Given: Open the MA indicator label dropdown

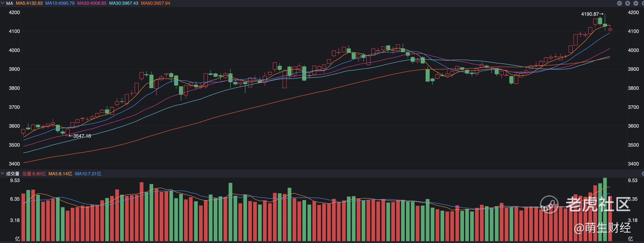Looking at the screenshot, I should pos(9,3).
